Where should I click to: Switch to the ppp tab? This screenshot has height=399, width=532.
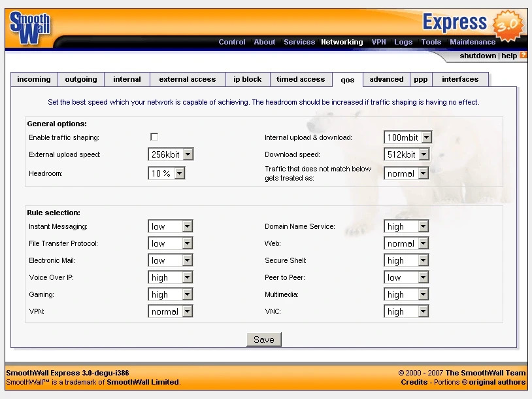tap(421, 79)
